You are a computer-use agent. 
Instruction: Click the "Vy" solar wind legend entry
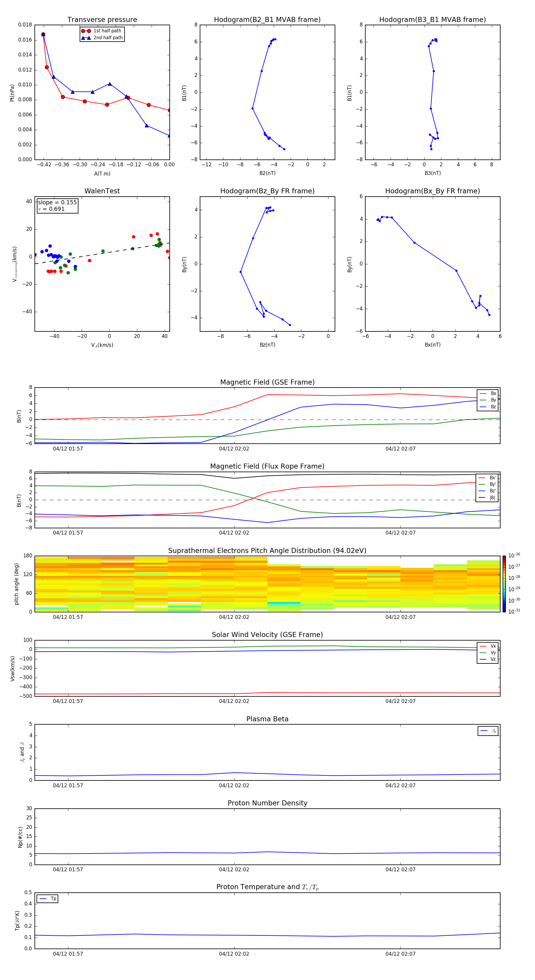(488, 652)
